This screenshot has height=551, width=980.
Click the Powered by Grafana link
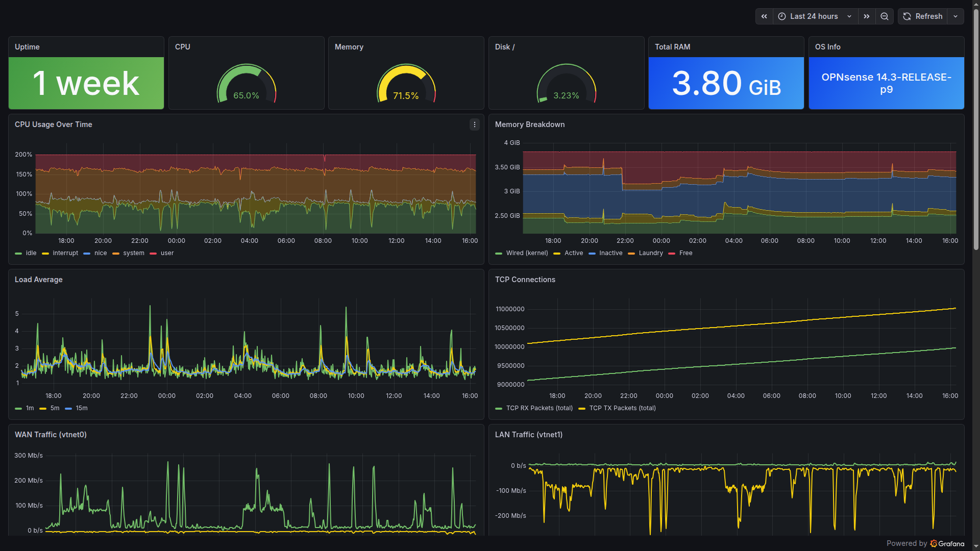925,543
